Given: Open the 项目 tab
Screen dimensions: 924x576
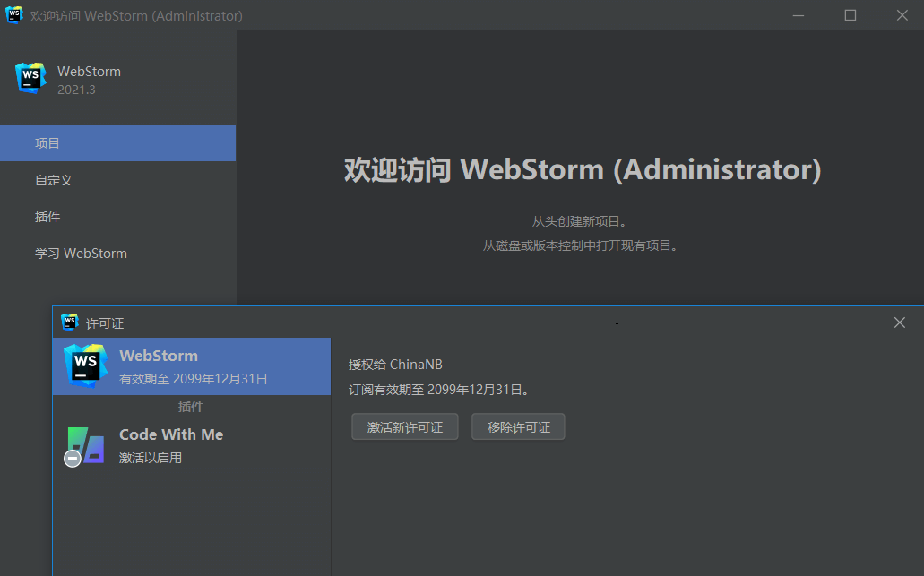Looking at the screenshot, I should tap(118, 143).
